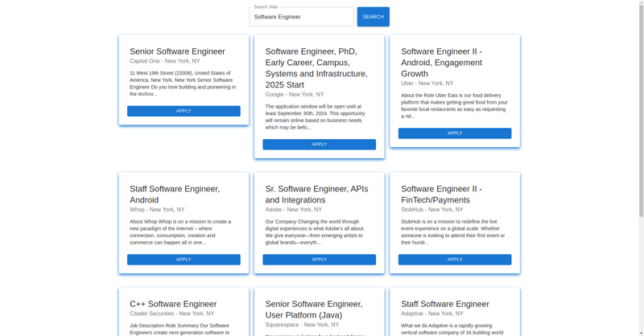Select Staff Software Engineer, Android title
This screenshot has height=336, width=644.
point(175,195)
